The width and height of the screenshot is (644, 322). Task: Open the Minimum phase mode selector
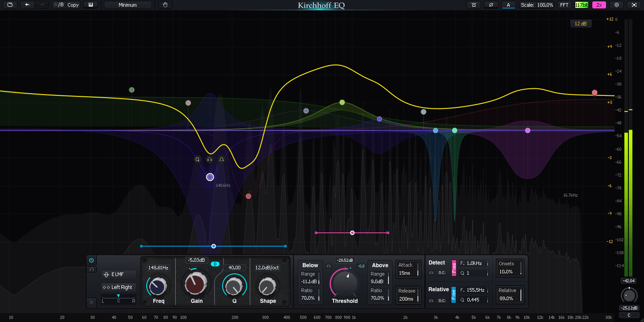tap(128, 5)
